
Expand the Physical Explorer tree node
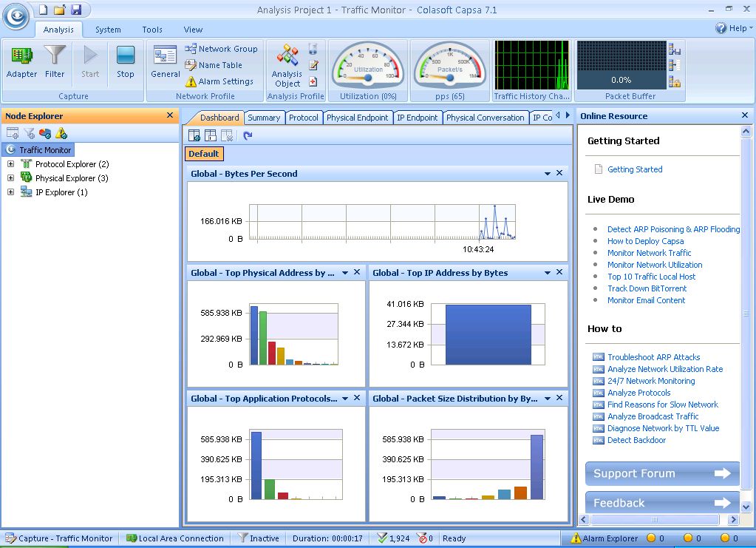tap(10, 178)
